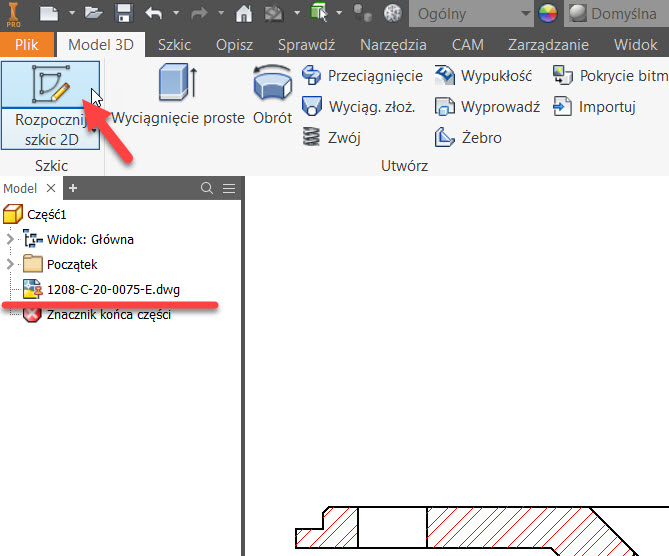Expand the Widok: Główna tree node
Image resolution: width=669 pixels, height=556 pixels.
click(x=11, y=239)
